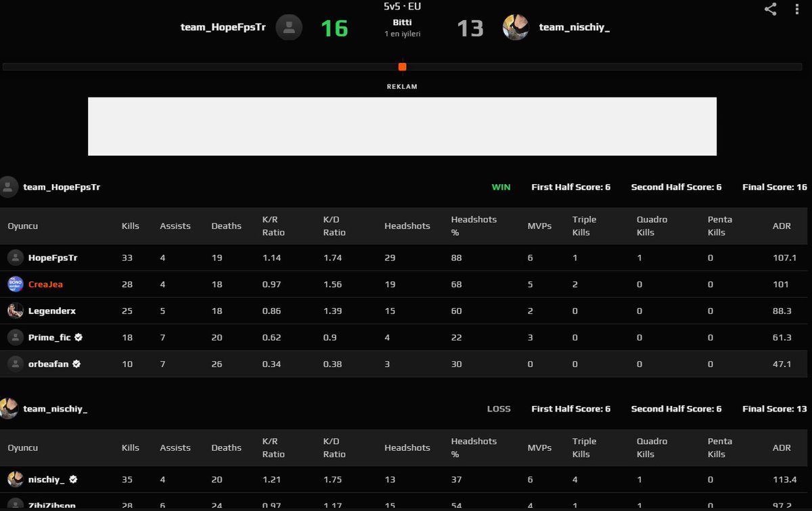The image size is (812, 511).
Task: Click the first table's Kills column header
Action: [x=131, y=226]
